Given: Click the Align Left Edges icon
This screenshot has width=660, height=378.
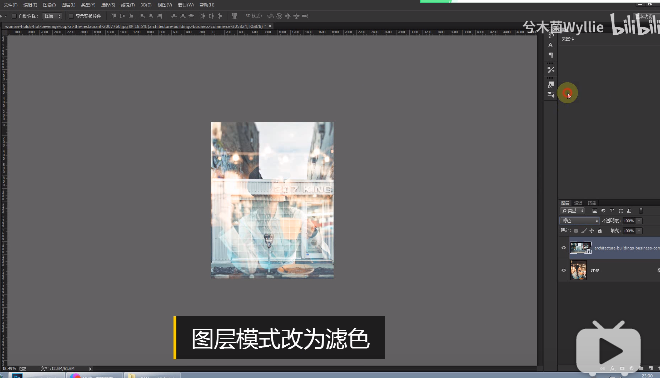Looking at the screenshot, I should 142,16.
